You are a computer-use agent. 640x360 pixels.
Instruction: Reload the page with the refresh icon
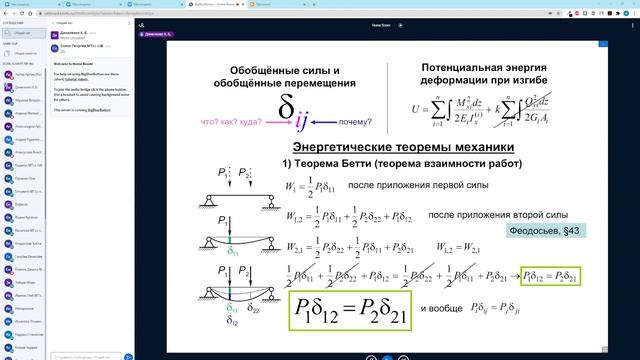click(x=22, y=13)
